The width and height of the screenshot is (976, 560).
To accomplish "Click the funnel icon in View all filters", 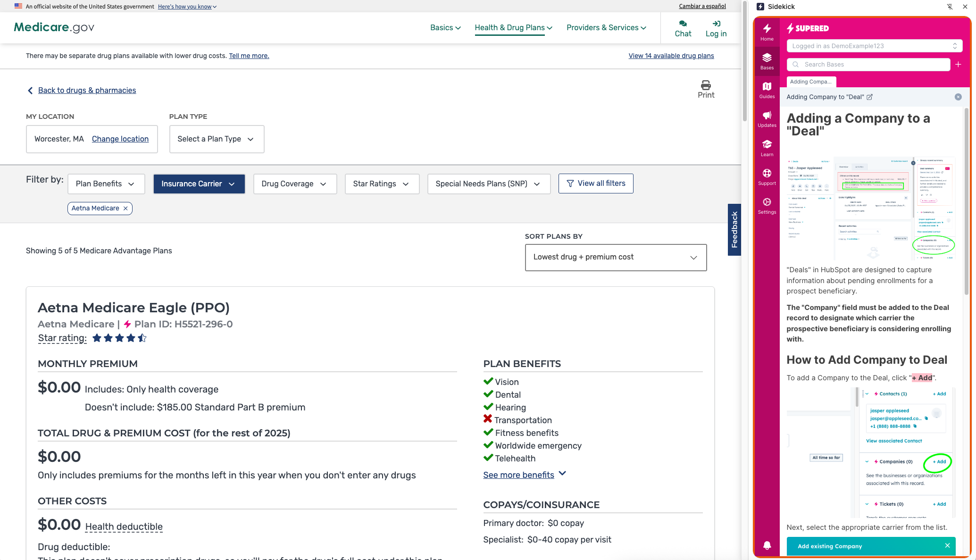I will [x=570, y=184].
